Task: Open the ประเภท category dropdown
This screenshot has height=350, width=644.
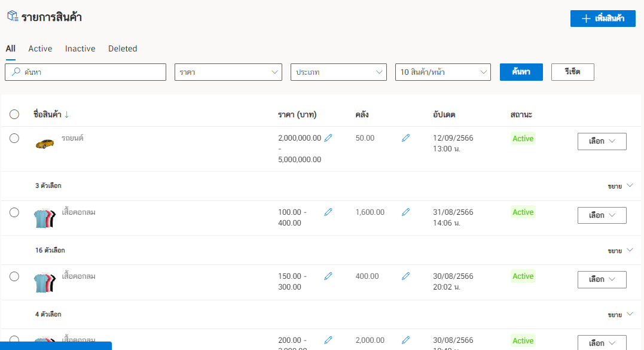Action: (338, 72)
